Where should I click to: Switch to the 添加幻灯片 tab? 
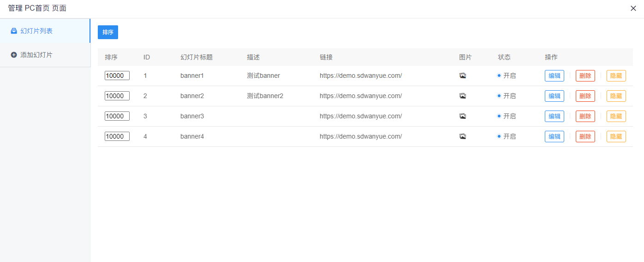(x=36, y=55)
